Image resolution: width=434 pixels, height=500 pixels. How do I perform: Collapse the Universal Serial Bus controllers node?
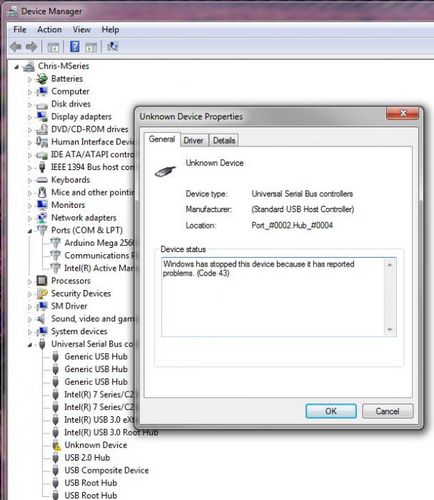(30, 345)
